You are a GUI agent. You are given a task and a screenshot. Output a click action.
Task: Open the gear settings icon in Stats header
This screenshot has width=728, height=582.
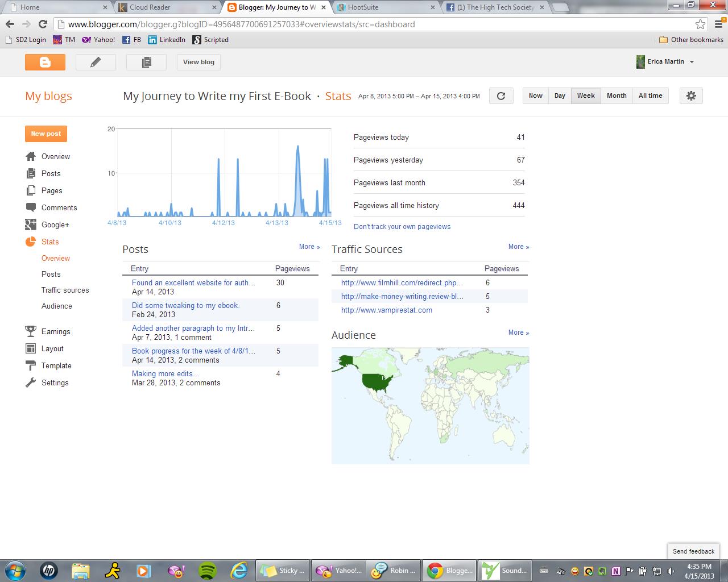coord(691,96)
